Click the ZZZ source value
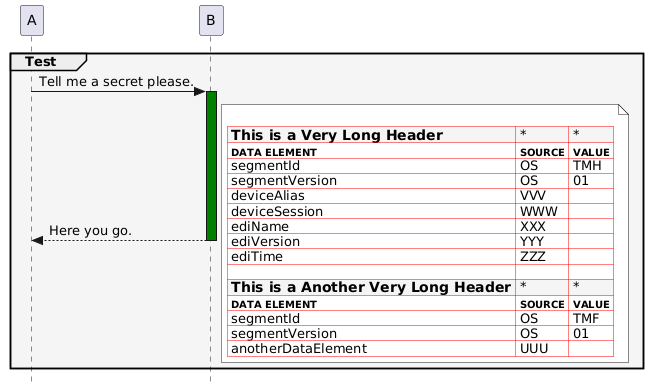This screenshot has height=391, width=648. pos(533,257)
